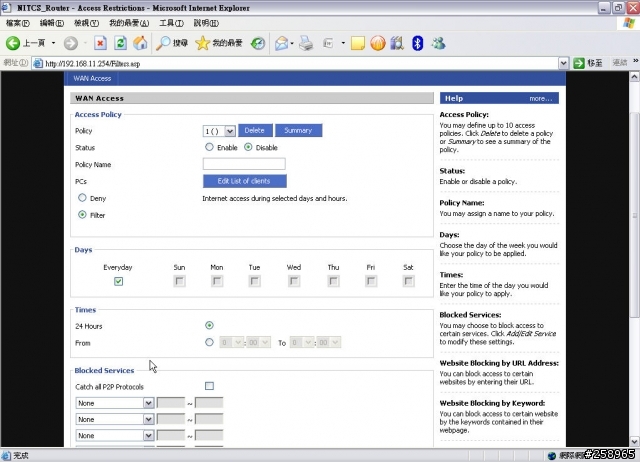
Task: Open the 檢視 (View) menu
Action: click(x=87, y=23)
